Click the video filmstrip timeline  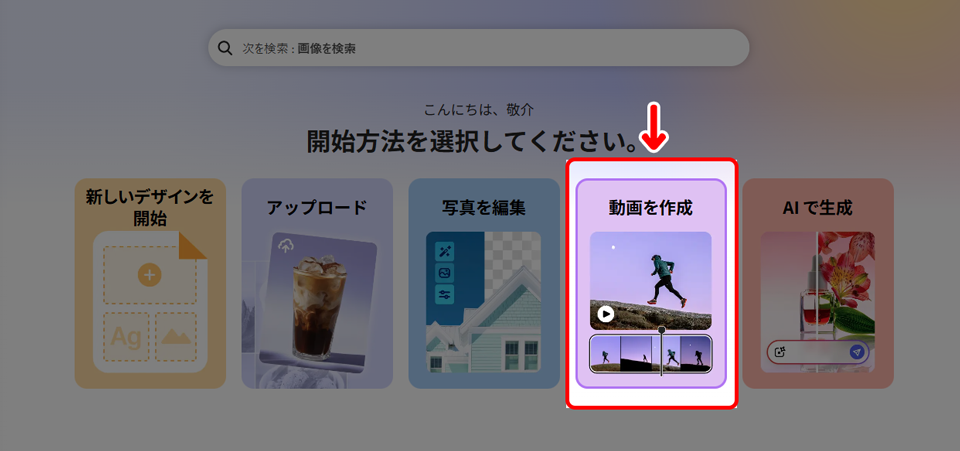pos(650,354)
